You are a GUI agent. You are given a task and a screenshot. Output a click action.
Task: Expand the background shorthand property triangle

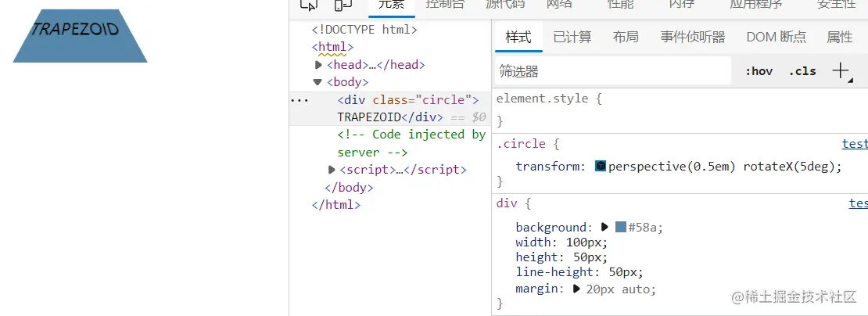coord(604,227)
